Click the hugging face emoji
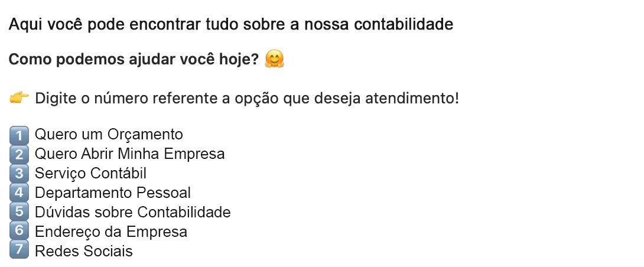Image resolution: width=644 pixels, height=267 pixels. (275, 60)
